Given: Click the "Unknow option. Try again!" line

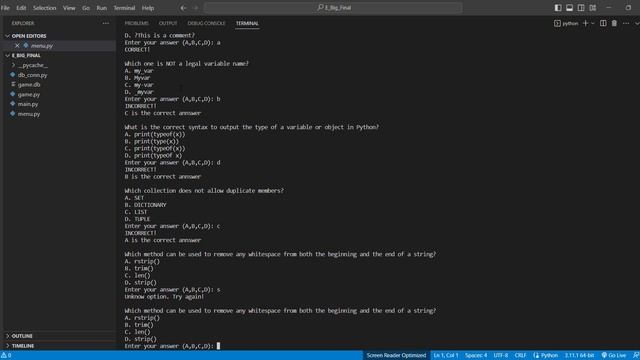Looking at the screenshot, I should click(164, 297).
